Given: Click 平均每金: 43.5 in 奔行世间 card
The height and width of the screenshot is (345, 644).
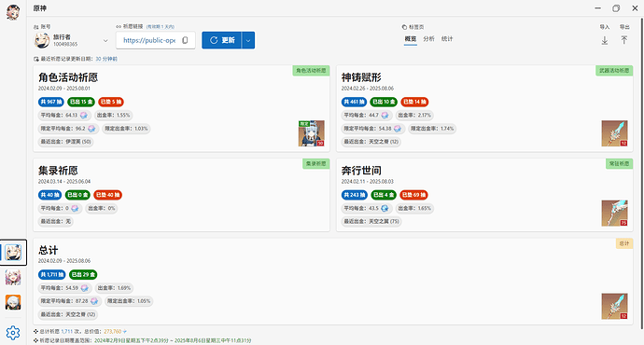Looking at the screenshot, I should [366, 208].
